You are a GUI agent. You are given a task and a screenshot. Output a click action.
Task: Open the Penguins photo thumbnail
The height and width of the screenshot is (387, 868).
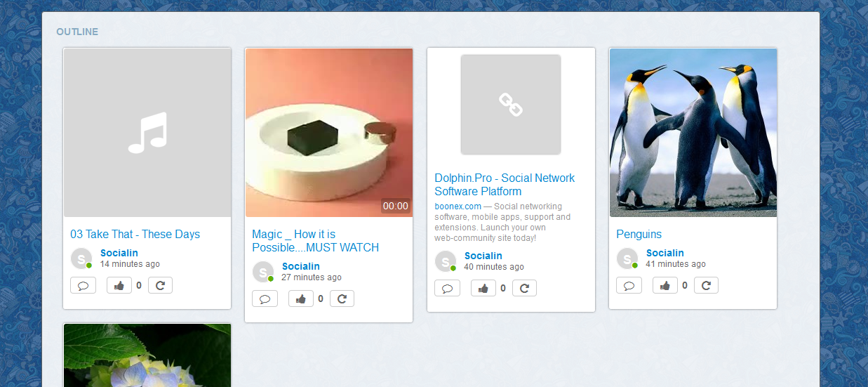pyautogui.click(x=693, y=133)
